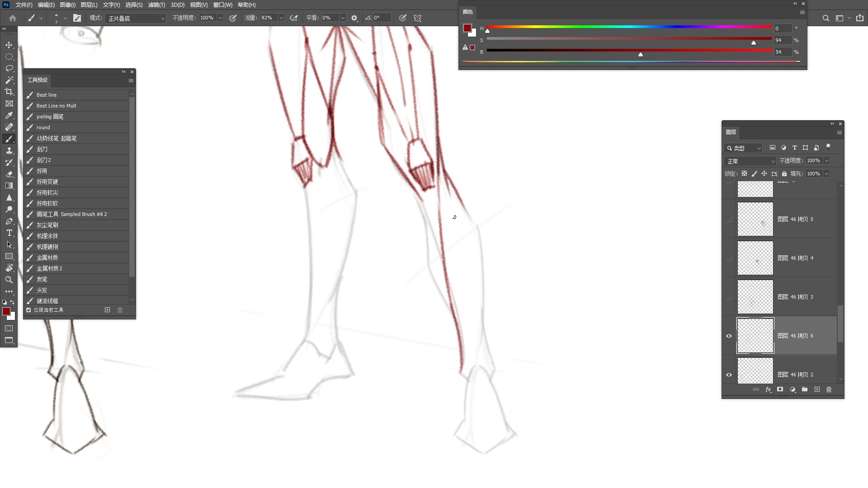The height and width of the screenshot is (488, 868).
Task: Select the Lasso tool
Action: pos(9,69)
